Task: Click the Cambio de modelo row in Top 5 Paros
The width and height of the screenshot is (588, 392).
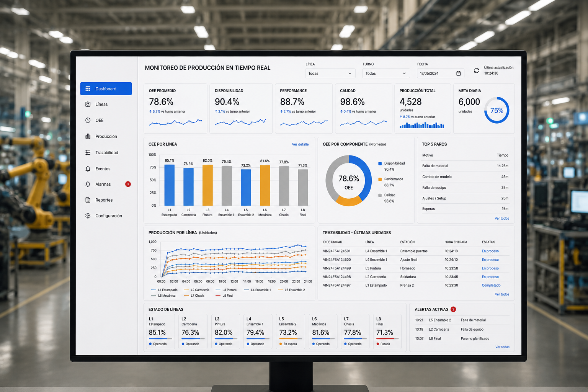Action: click(465, 177)
